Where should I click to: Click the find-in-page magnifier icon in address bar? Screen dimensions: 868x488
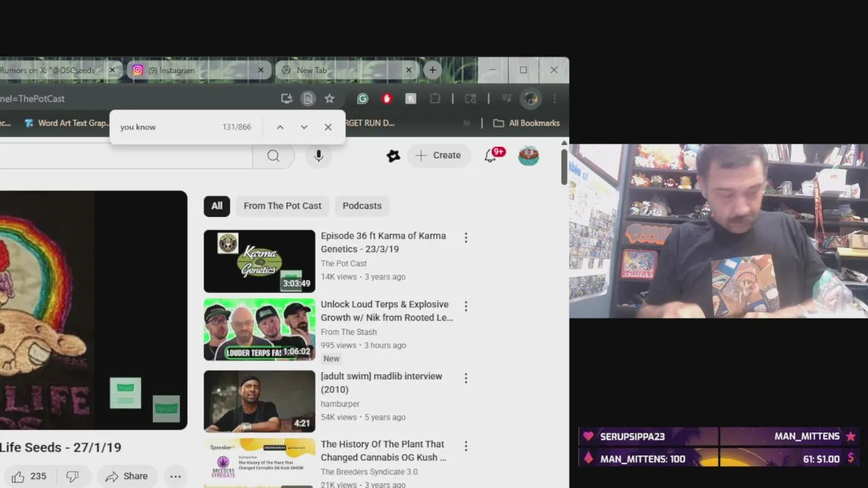click(x=308, y=99)
